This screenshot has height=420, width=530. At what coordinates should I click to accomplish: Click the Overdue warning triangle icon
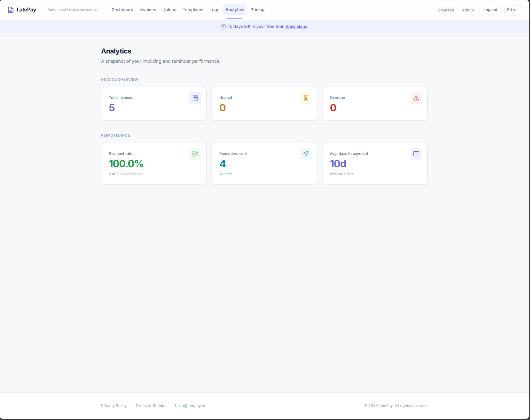(416, 98)
